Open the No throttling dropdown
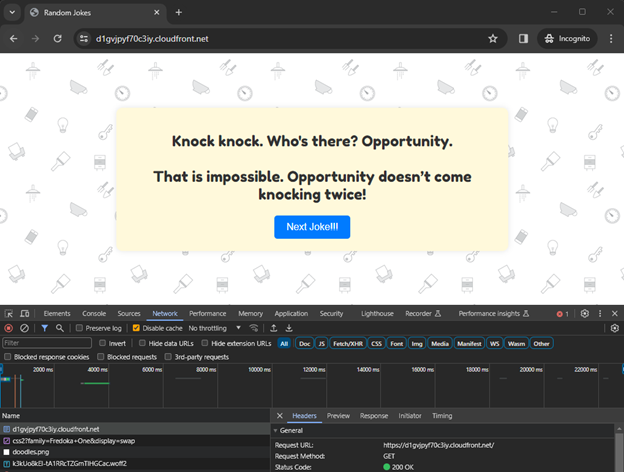624x472 pixels. click(x=214, y=328)
